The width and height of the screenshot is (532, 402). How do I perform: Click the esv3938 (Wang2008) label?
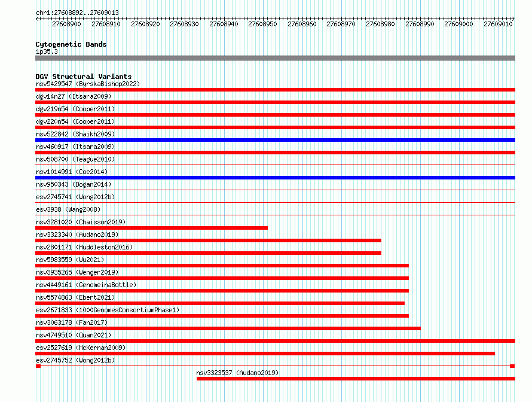[68, 209]
